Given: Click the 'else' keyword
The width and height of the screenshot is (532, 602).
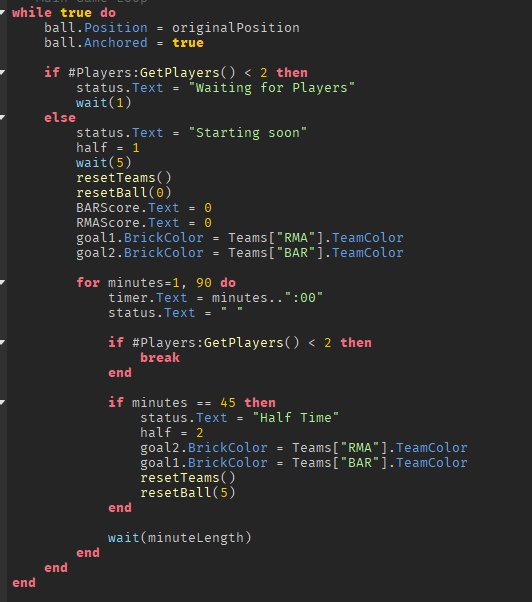Looking at the screenshot, I should (x=60, y=117).
